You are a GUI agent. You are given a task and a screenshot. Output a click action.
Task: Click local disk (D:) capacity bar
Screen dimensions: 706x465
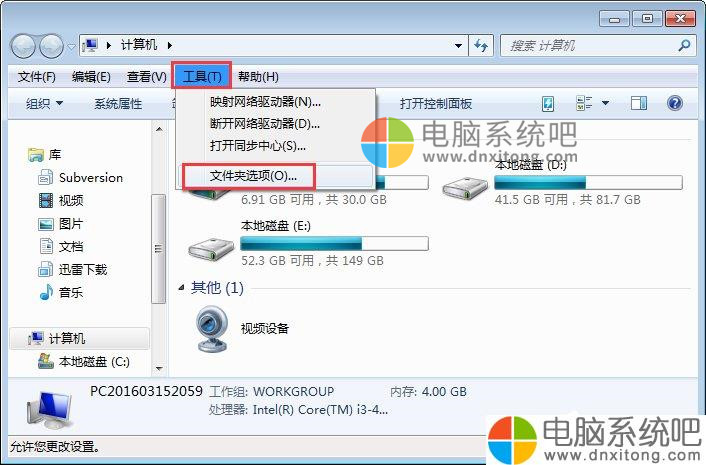pos(588,182)
